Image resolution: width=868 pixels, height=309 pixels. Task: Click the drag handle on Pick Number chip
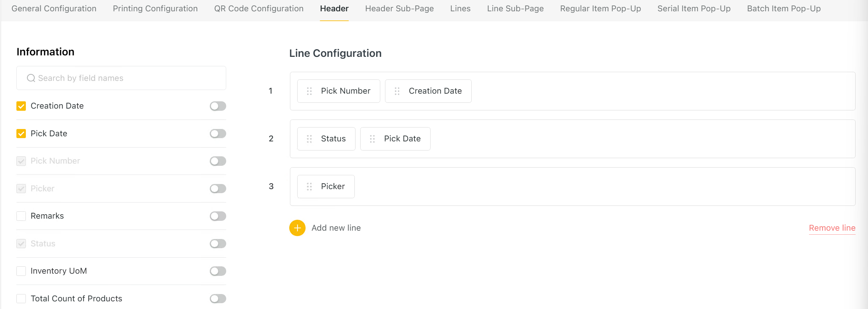[309, 91]
